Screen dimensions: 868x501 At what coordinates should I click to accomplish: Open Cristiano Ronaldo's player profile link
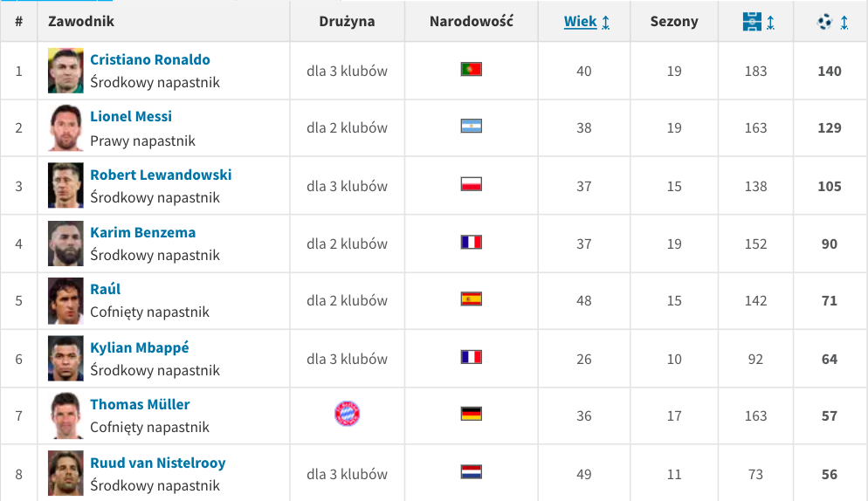150,60
